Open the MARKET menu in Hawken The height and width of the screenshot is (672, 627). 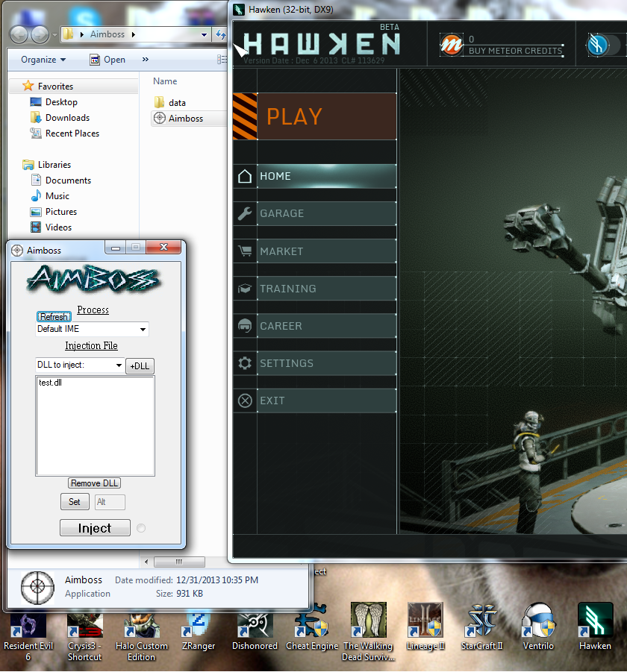327,251
